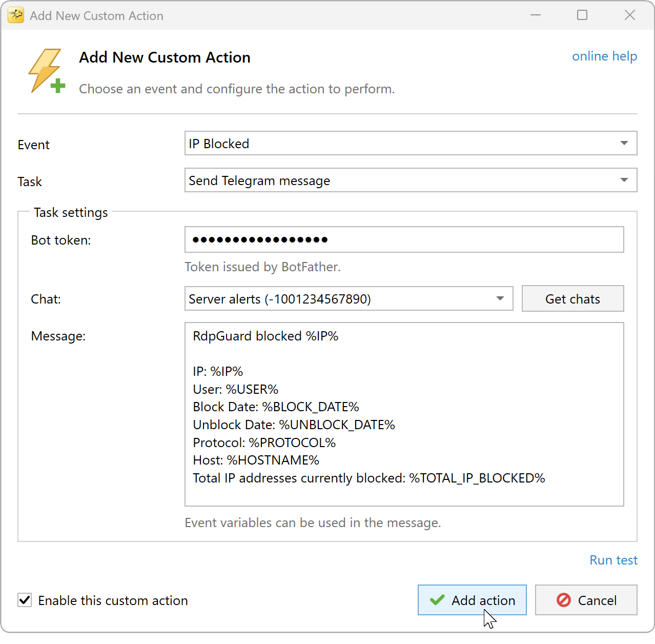
Task: Click the Run test link
Action: 613,560
